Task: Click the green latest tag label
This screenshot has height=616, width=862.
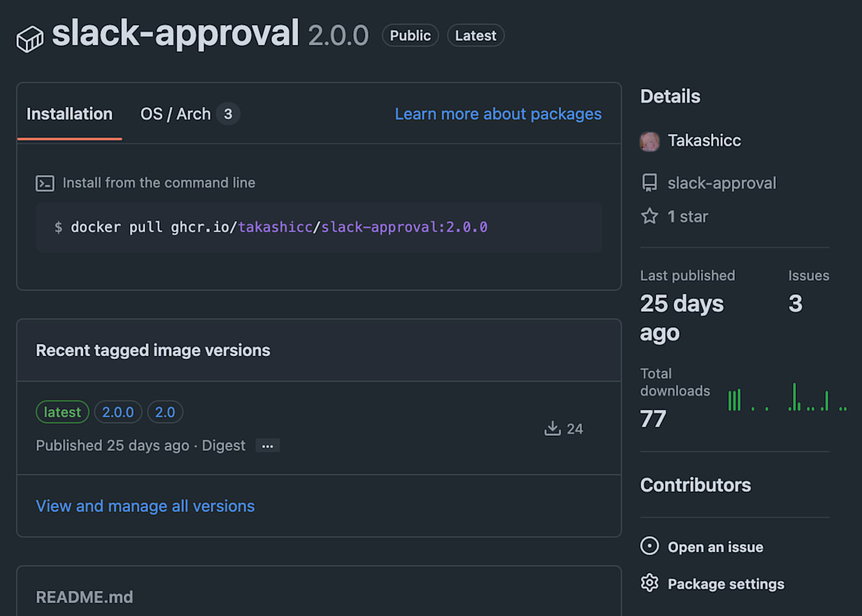Action: pyautogui.click(x=62, y=412)
